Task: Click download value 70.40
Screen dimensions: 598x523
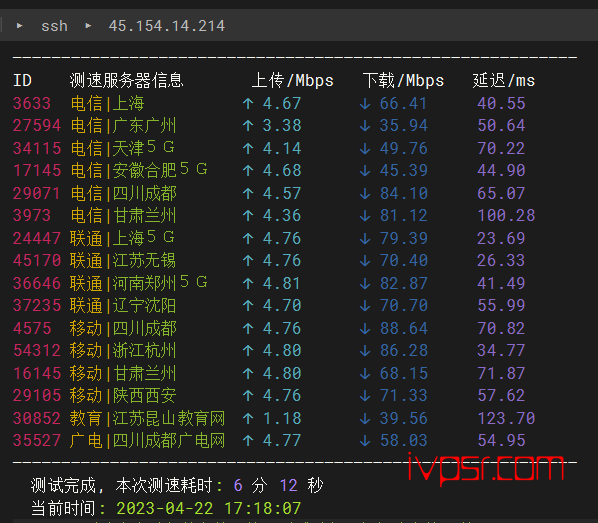Action: 403,261
